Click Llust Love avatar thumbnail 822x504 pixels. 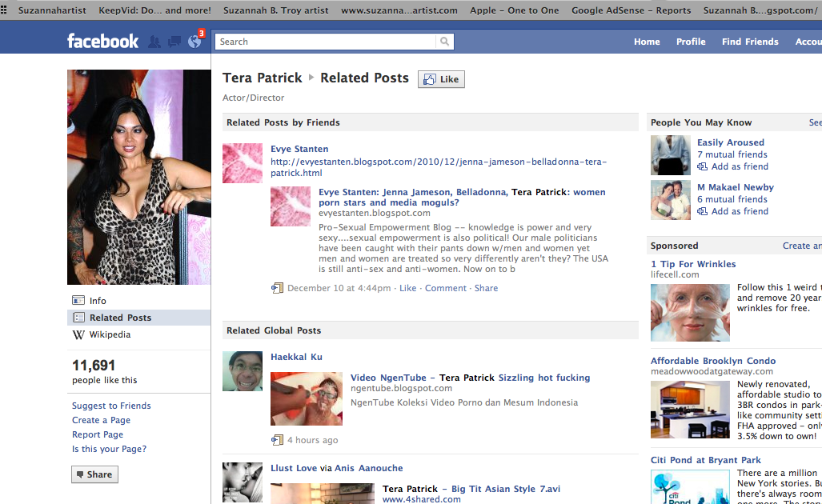tap(243, 482)
